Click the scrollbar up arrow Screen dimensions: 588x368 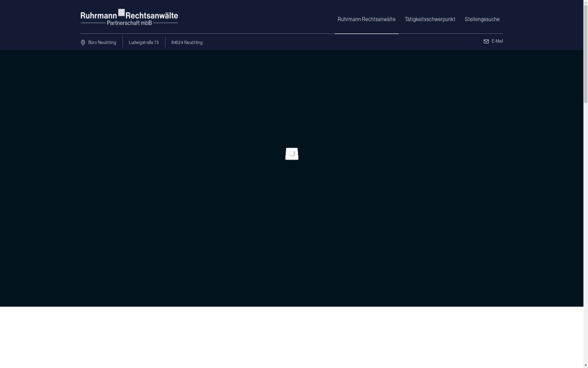point(586,2)
